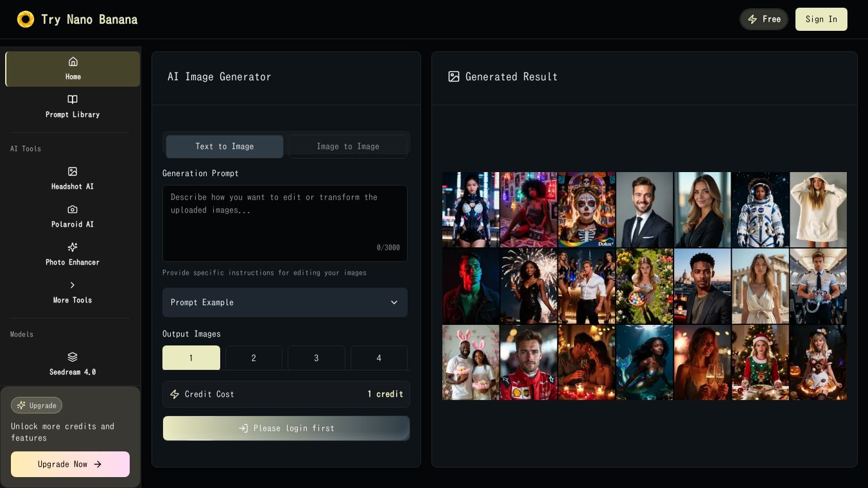The image size is (868, 488).
Task: Open the cyberpunk armored woman thumbnail
Action: (x=471, y=209)
